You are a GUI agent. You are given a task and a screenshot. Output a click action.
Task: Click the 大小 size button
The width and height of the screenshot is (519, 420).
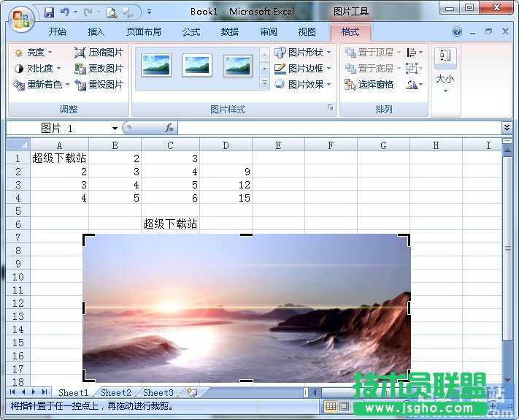[445, 78]
